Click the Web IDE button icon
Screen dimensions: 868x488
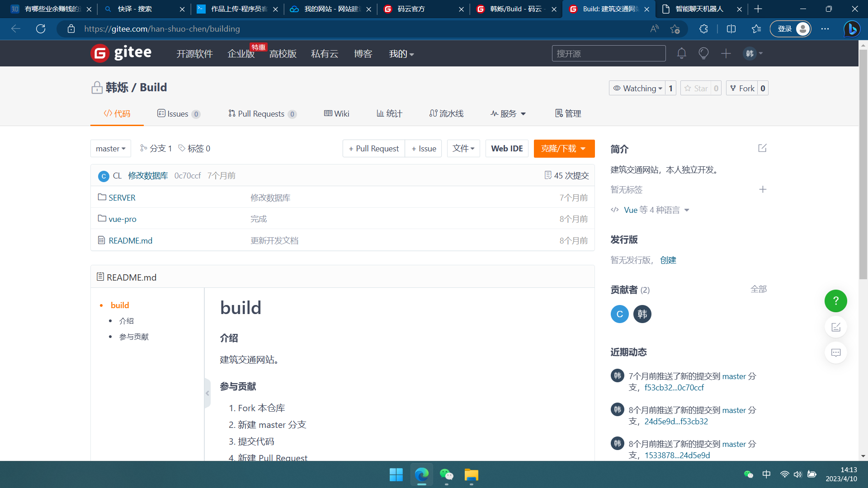point(505,148)
